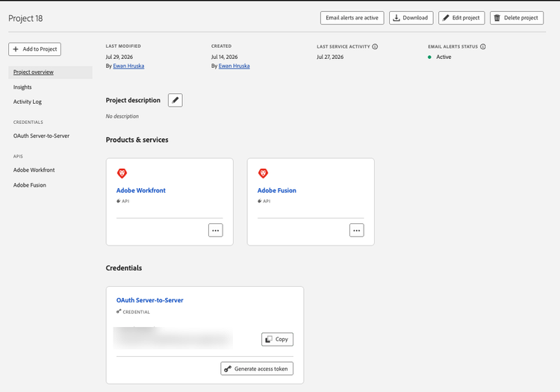Click the Products & services heading
This screenshot has height=392, width=560.
tap(137, 140)
